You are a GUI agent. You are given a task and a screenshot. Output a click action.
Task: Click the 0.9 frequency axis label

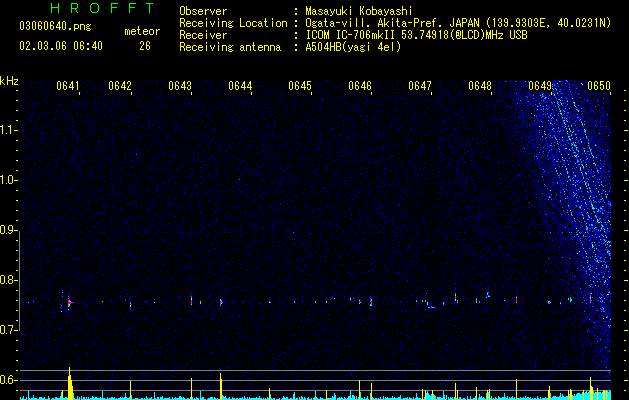point(7,230)
